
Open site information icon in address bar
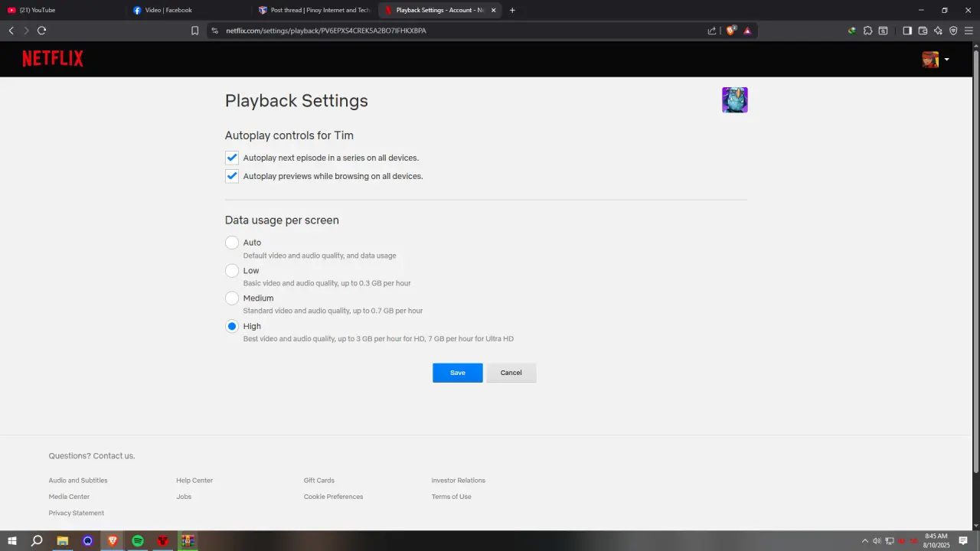coord(215,31)
